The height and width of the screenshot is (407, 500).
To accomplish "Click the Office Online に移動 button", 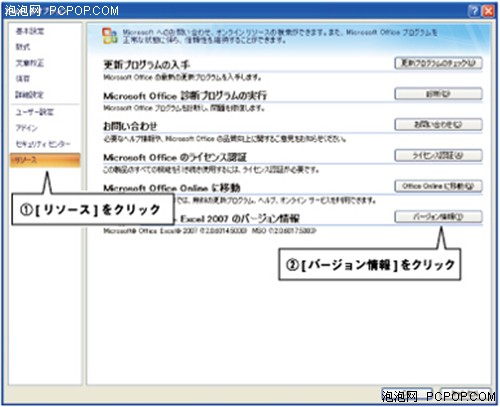I will click(x=438, y=186).
